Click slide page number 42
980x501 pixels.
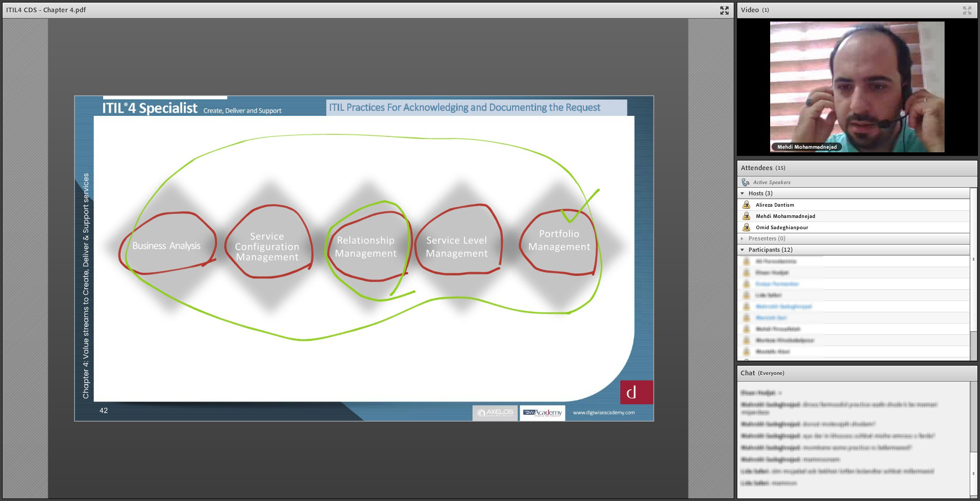pos(104,410)
